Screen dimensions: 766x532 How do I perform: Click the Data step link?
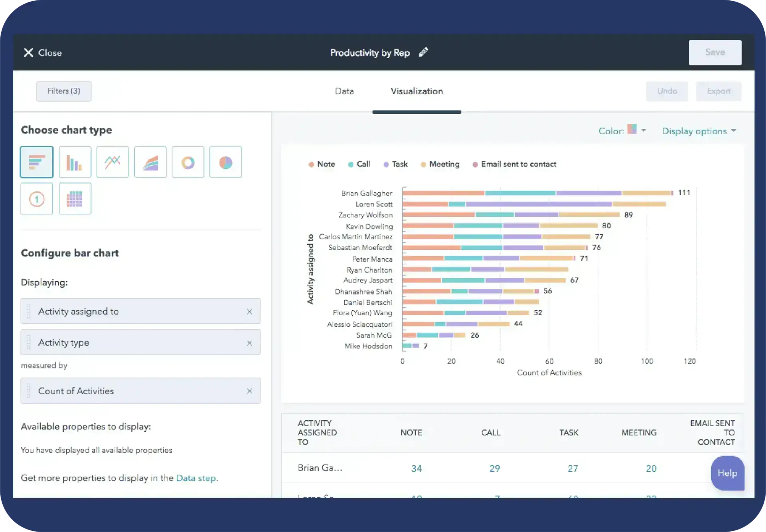tap(196, 478)
